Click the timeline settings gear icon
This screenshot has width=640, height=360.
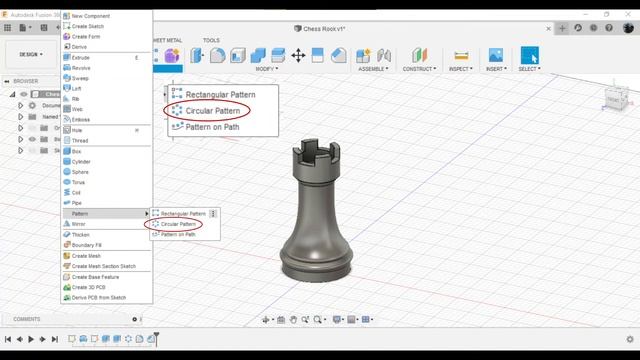click(630, 339)
